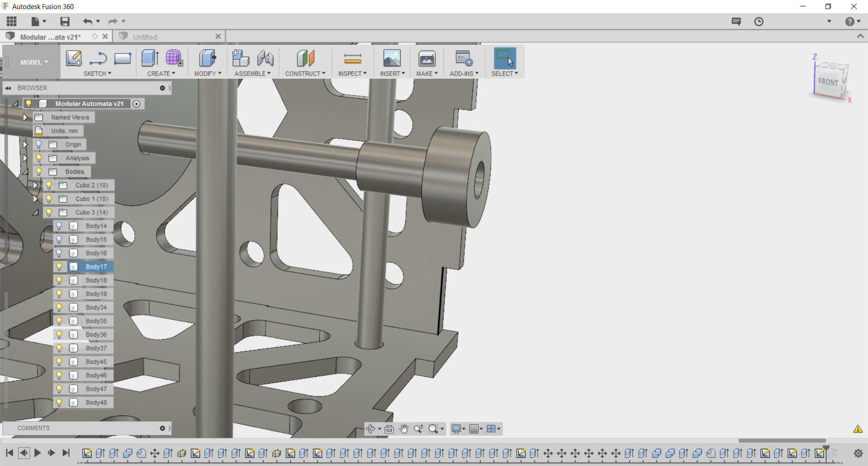The image size is (868, 466).
Task: Open the SKETCH menu
Action: pyautogui.click(x=97, y=74)
